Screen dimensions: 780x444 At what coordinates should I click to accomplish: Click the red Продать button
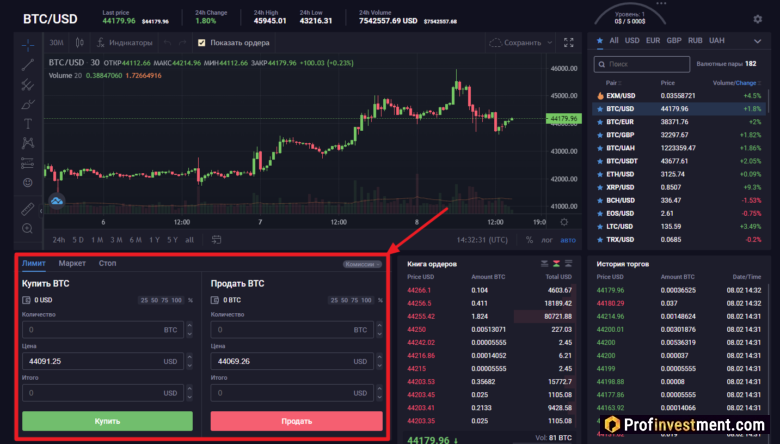pos(296,421)
